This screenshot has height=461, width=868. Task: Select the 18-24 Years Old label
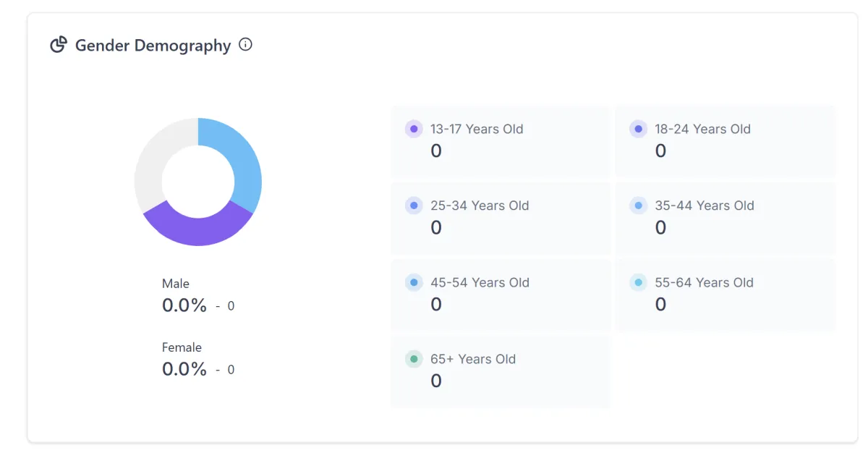[702, 130]
